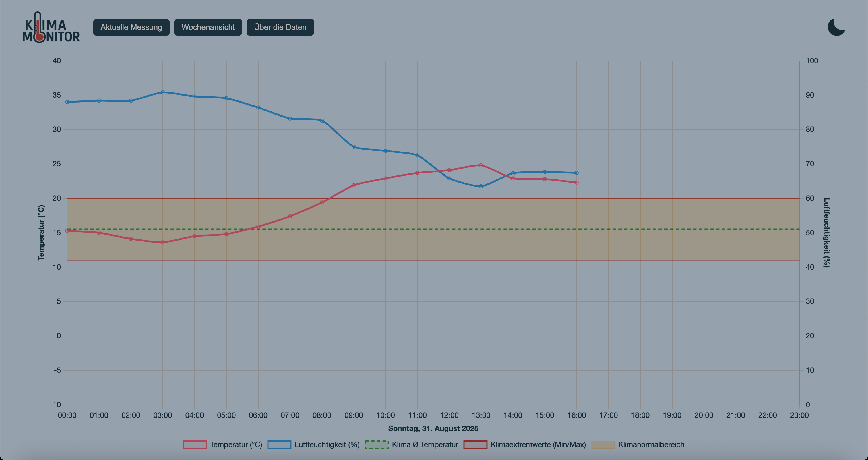Viewport: 868px width, 460px height.
Task: Click the humidity data point at 08:00
Action: [322, 121]
